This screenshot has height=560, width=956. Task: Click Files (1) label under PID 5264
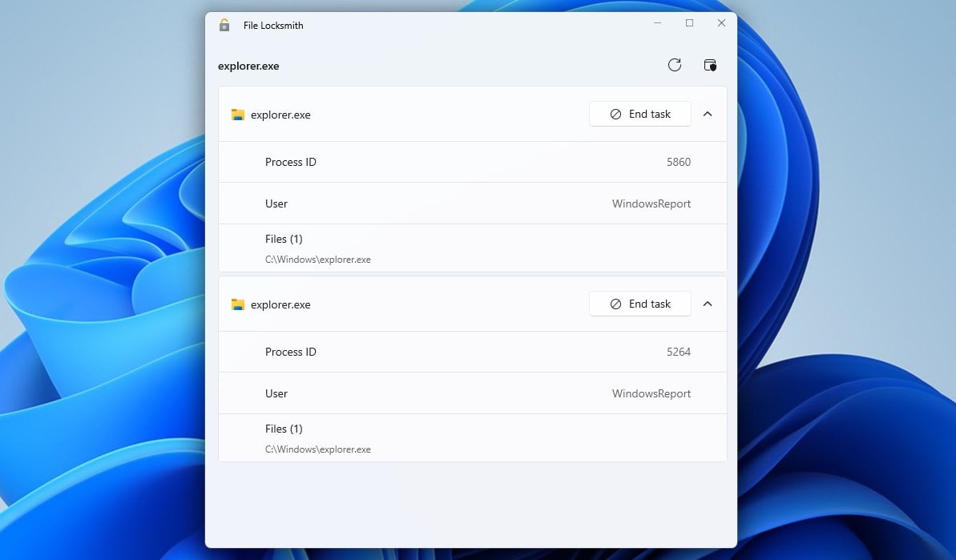tap(284, 429)
